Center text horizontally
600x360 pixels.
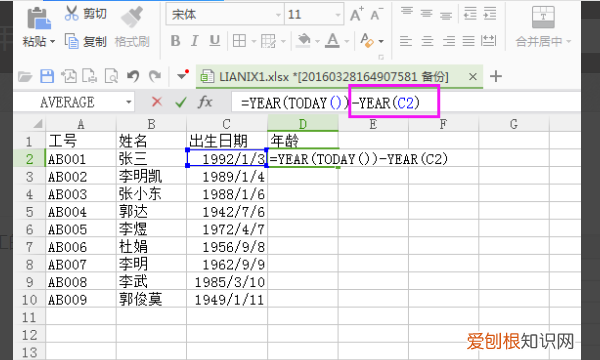(x=427, y=41)
